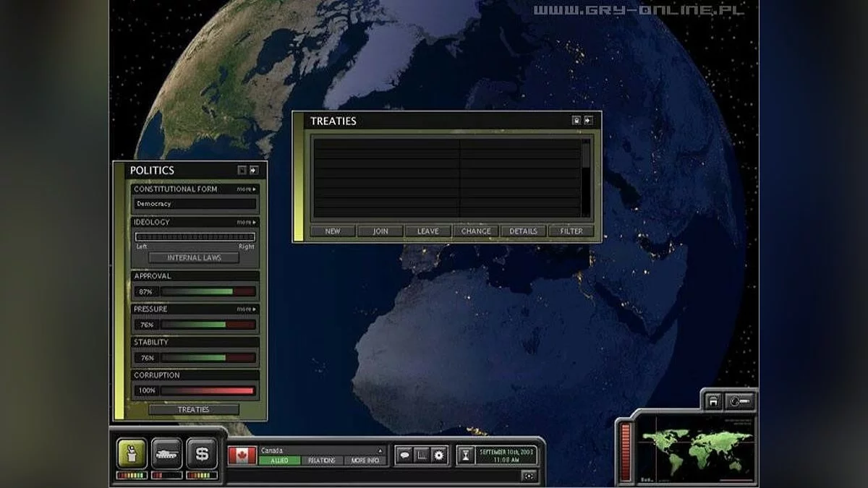
Task: Click the Treaties list scrollbar
Action: (x=586, y=178)
